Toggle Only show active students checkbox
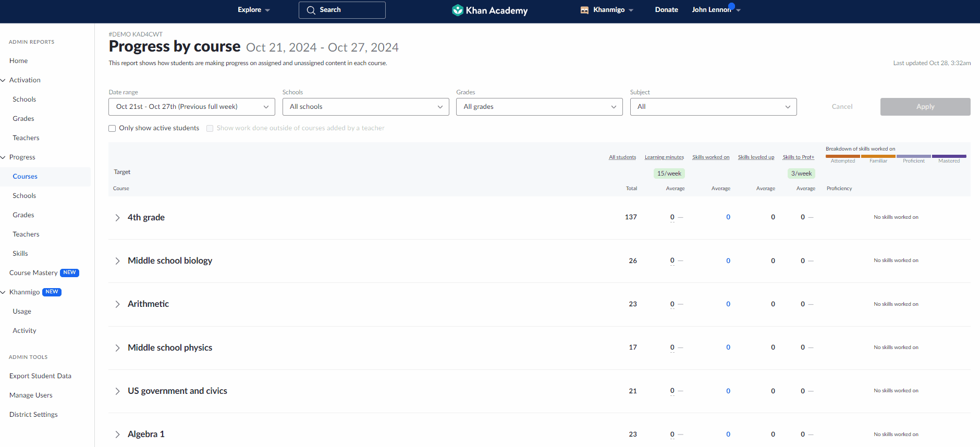This screenshot has width=980, height=447. pyautogui.click(x=112, y=128)
